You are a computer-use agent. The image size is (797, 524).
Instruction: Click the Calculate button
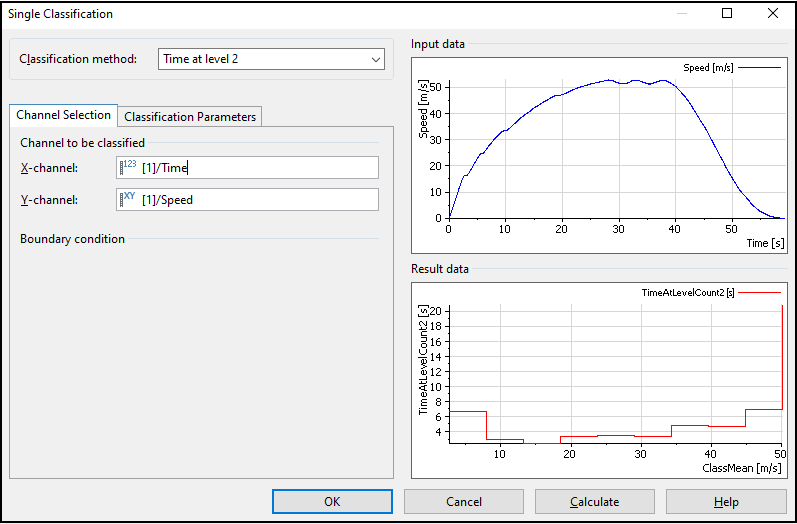[x=594, y=502]
